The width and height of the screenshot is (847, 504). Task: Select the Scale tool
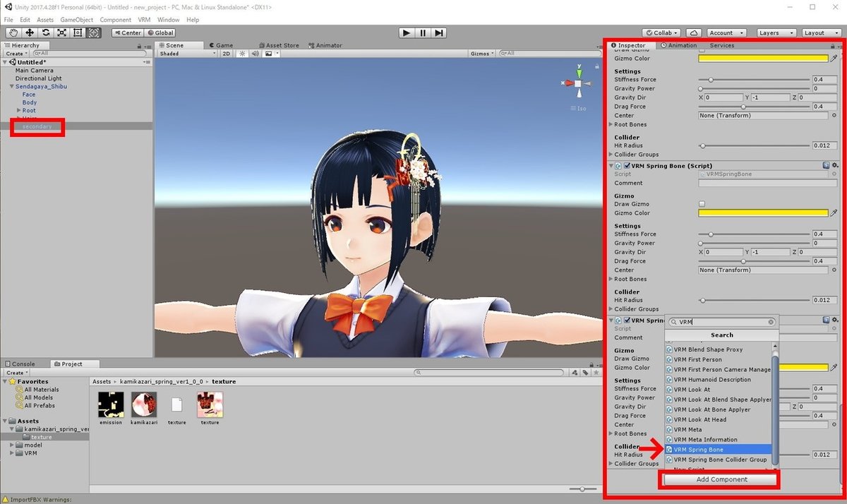[x=61, y=32]
